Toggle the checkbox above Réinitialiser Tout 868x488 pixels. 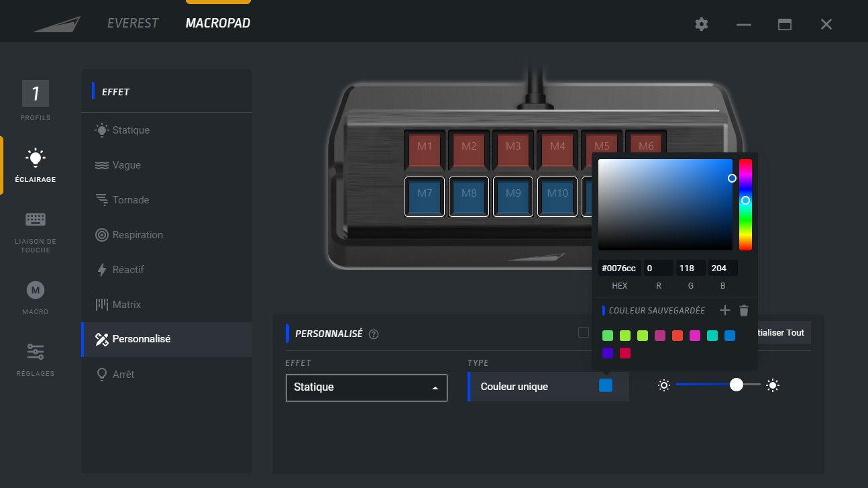coord(583,332)
